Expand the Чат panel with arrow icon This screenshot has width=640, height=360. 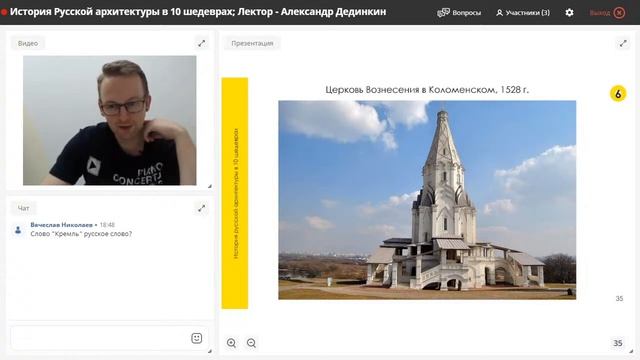(x=202, y=208)
